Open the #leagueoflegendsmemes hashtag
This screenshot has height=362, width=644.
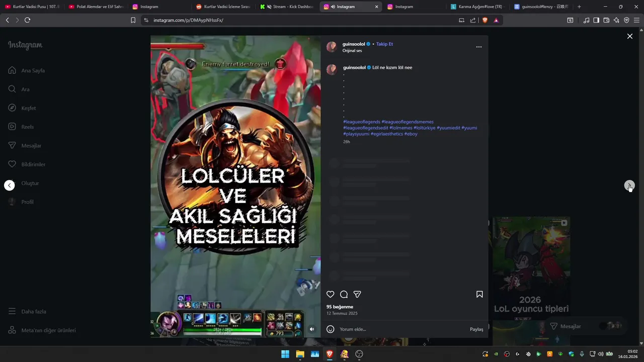(408, 122)
